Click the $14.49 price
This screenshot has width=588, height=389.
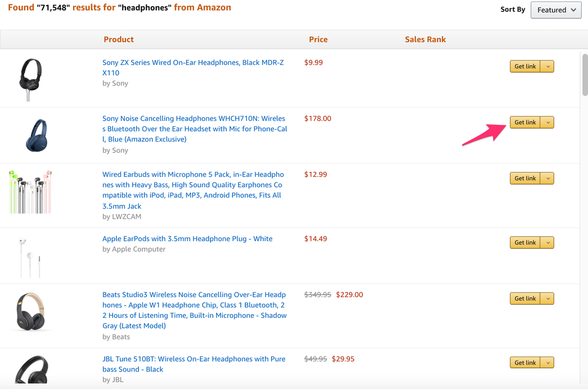tap(315, 239)
